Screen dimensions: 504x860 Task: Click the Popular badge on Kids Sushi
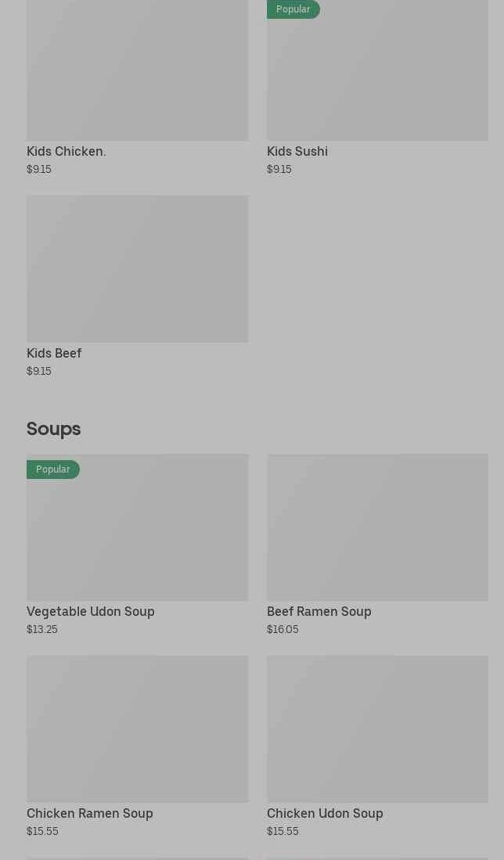tap(293, 9)
